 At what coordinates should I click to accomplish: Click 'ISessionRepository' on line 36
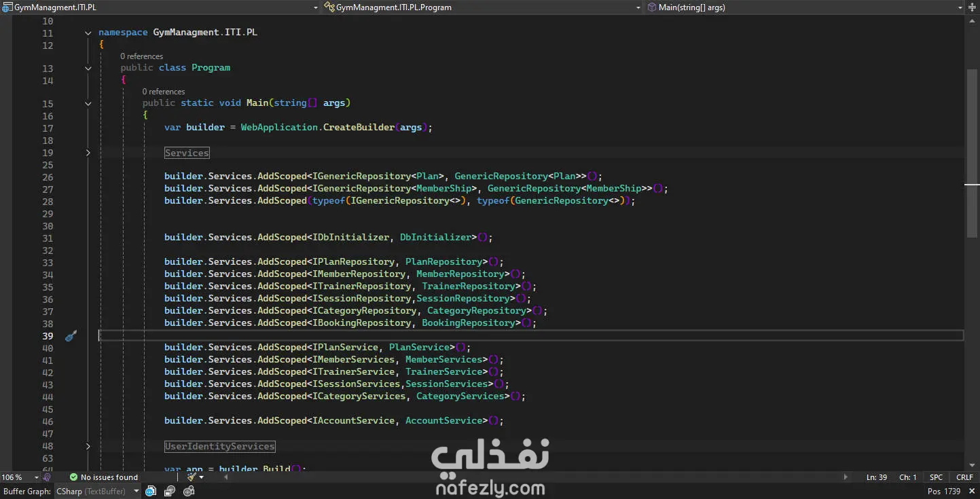[361, 299]
